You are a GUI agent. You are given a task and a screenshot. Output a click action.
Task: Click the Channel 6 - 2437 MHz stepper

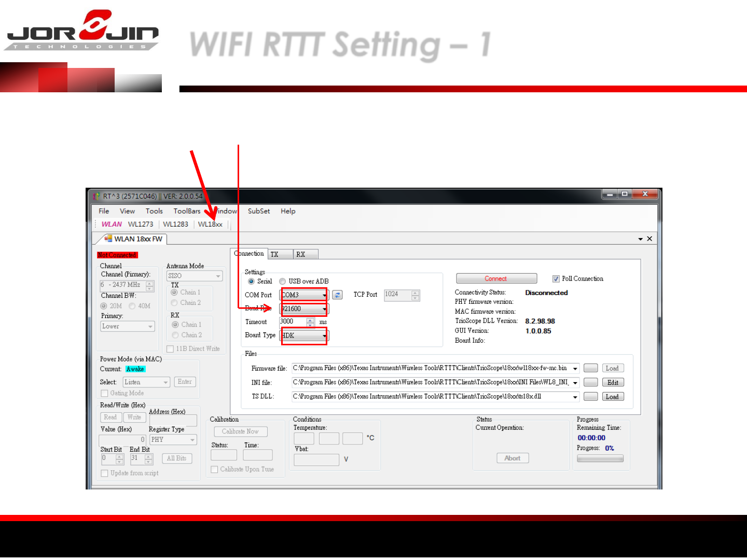pos(150,286)
